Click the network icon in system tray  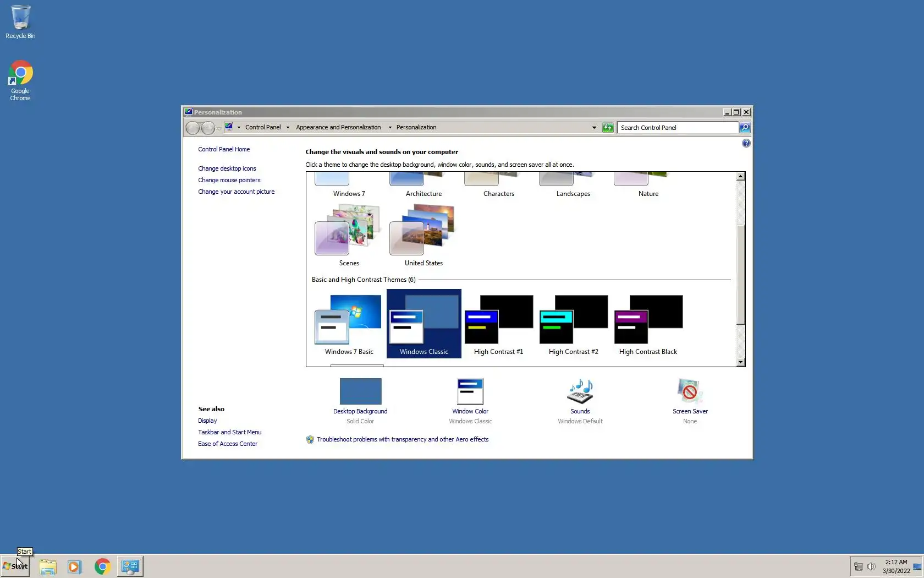click(x=858, y=566)
